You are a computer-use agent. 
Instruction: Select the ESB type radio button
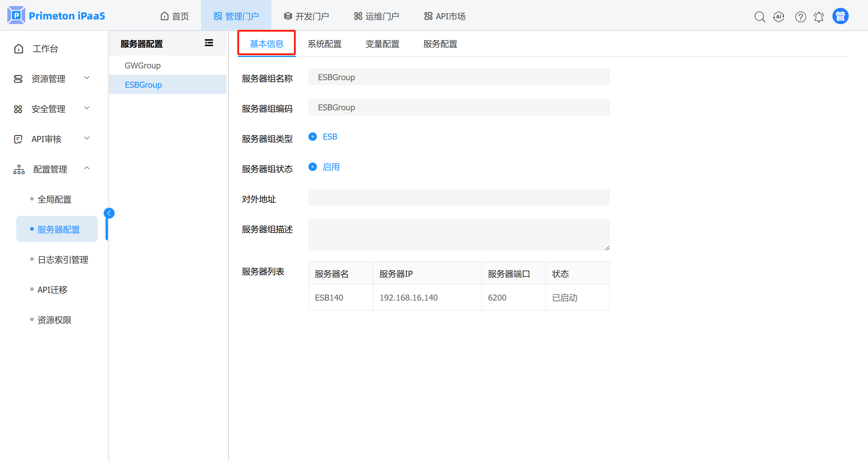[x=312, y=137]
